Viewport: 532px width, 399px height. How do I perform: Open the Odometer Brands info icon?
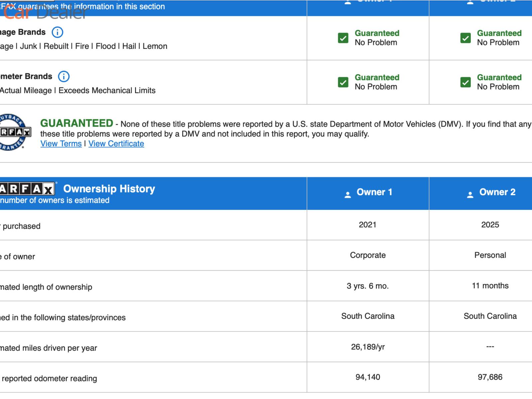[64, 76]
